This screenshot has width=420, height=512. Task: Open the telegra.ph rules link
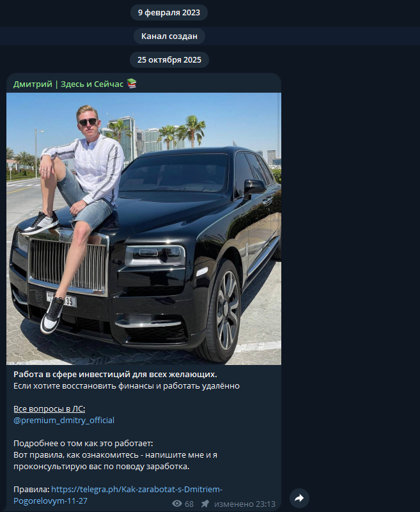coord(118,495)
